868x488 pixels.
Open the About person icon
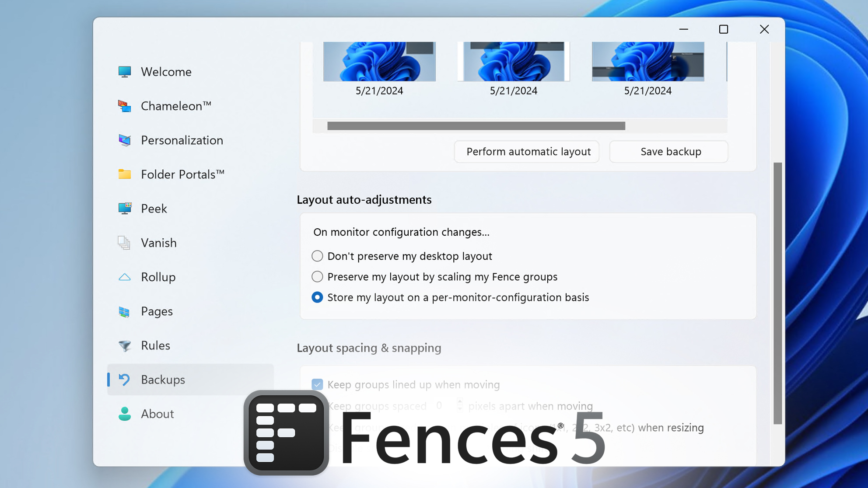[125, 414]
